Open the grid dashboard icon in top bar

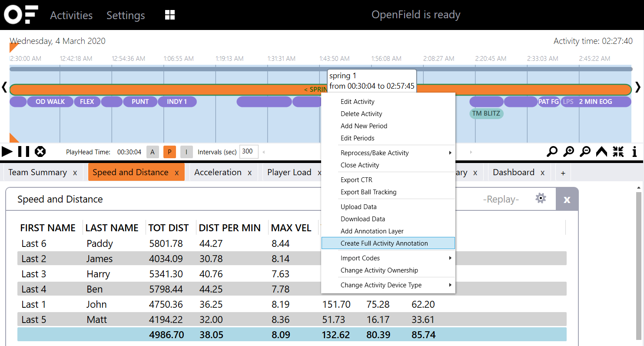[170, 15]
